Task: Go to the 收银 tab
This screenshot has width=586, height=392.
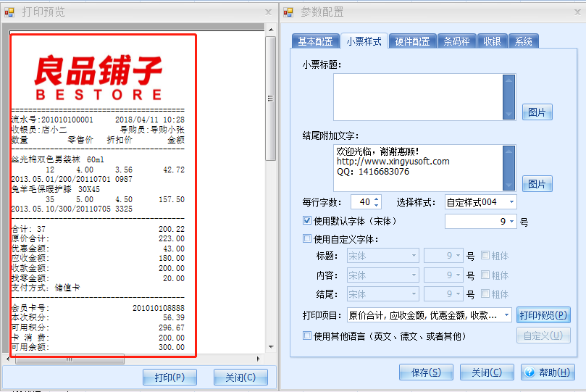Action: click(x=492, y=41)
